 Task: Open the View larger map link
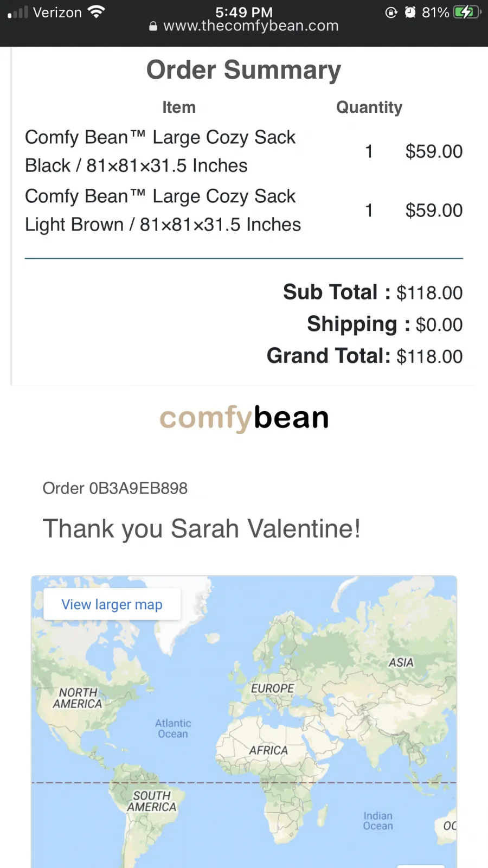pos(112,604)
